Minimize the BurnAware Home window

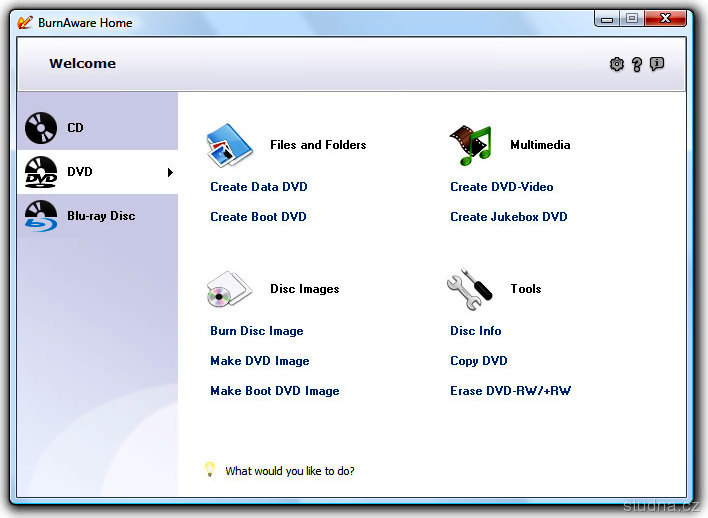pyautogui.click(x=607, y=19)
